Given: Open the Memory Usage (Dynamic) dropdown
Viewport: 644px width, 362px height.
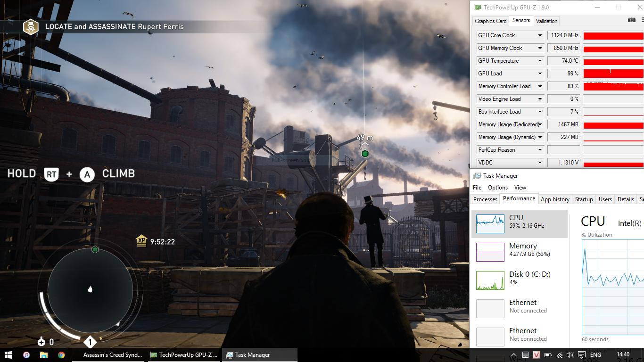Looking at the screenshot, I should (x=540, y=137).
